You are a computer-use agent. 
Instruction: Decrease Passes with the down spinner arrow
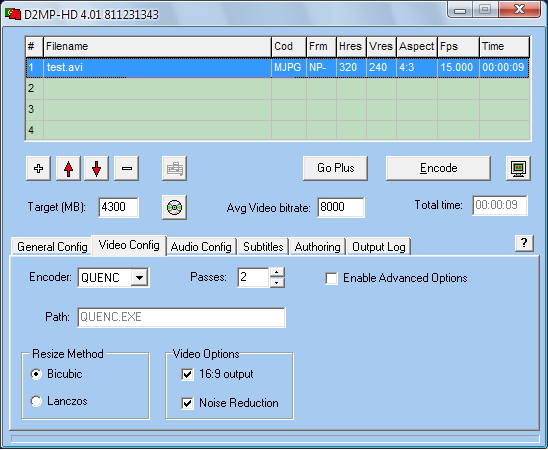(277, 282)
